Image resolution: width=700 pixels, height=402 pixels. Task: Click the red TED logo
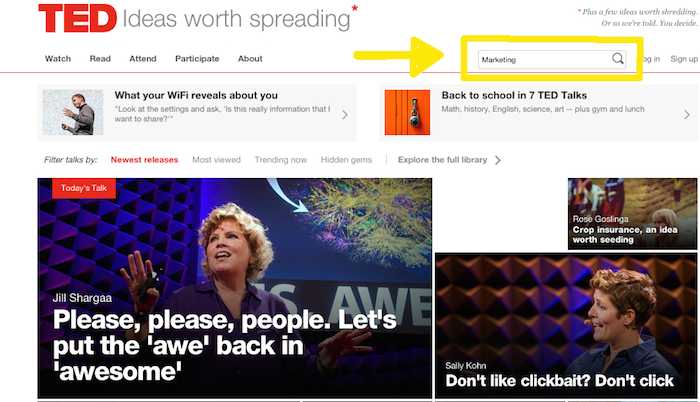pyautogui.click(x=78, y=18)
